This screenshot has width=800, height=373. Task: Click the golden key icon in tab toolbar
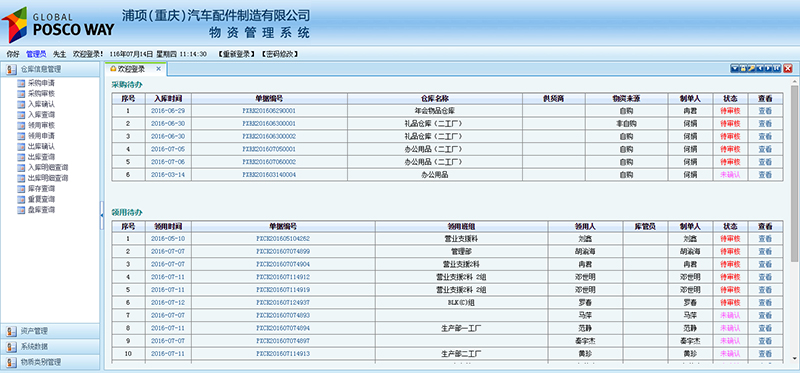pyautogui.click(x=752, y=68)
